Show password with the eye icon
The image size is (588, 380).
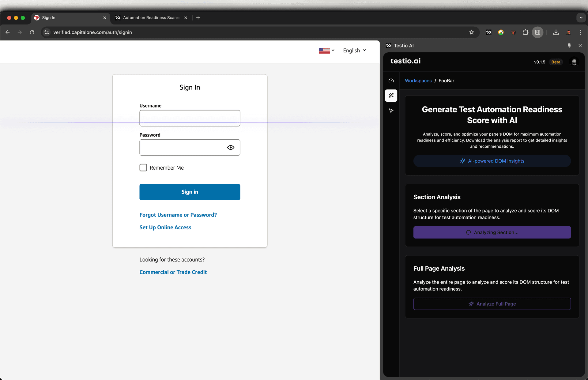(231, 148)
